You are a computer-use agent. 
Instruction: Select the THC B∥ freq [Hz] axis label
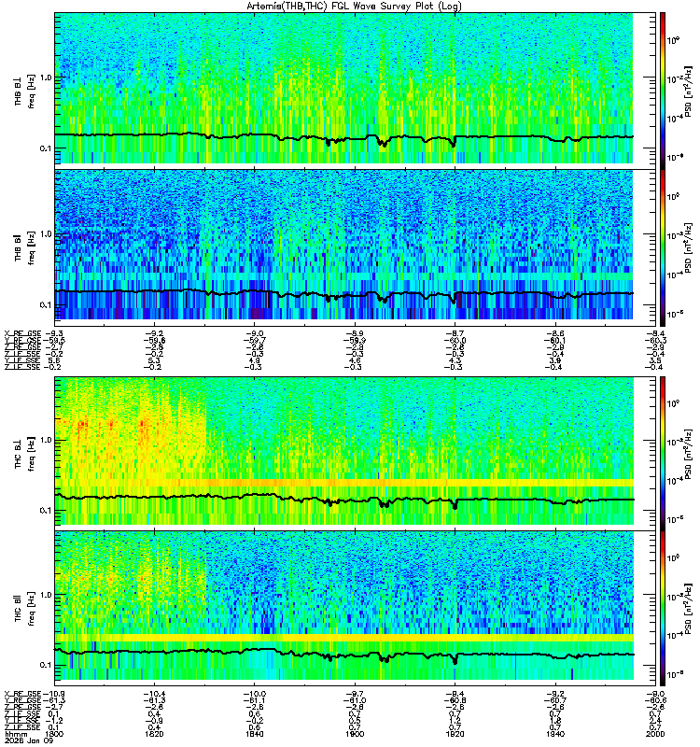24,609
